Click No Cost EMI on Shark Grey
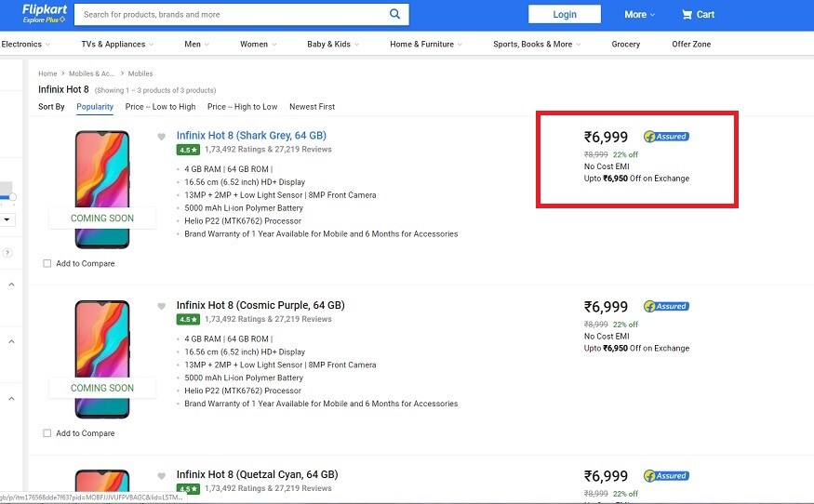 (607, 166)
